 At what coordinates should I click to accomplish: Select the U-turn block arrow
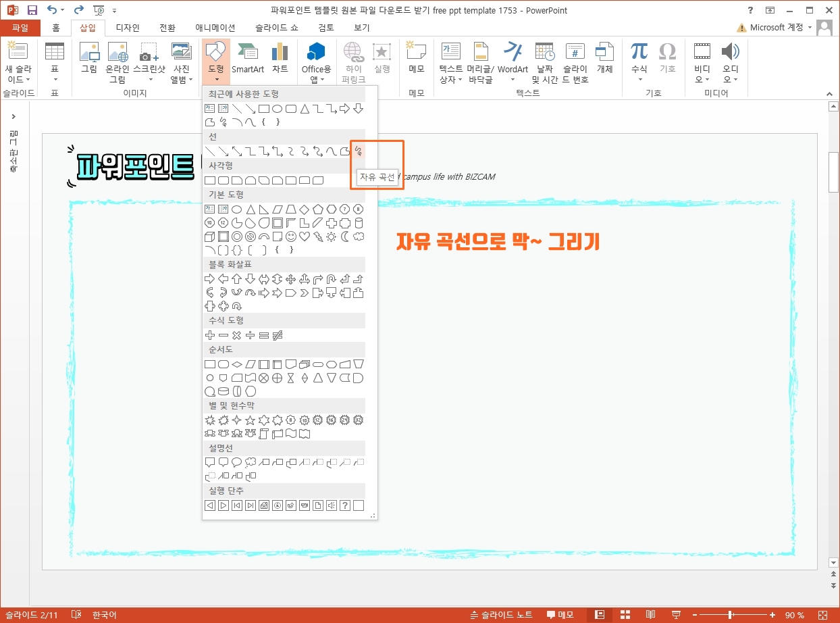332,279
